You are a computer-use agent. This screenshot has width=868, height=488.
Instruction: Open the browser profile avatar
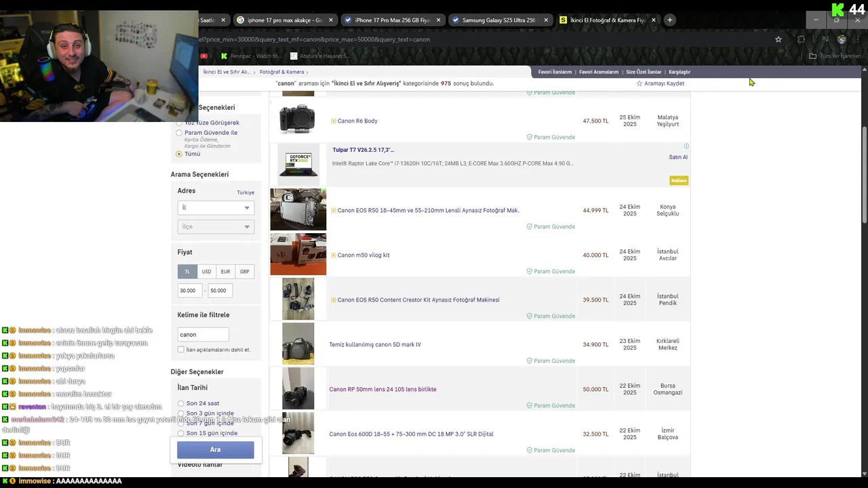click(x=842, y=39)
